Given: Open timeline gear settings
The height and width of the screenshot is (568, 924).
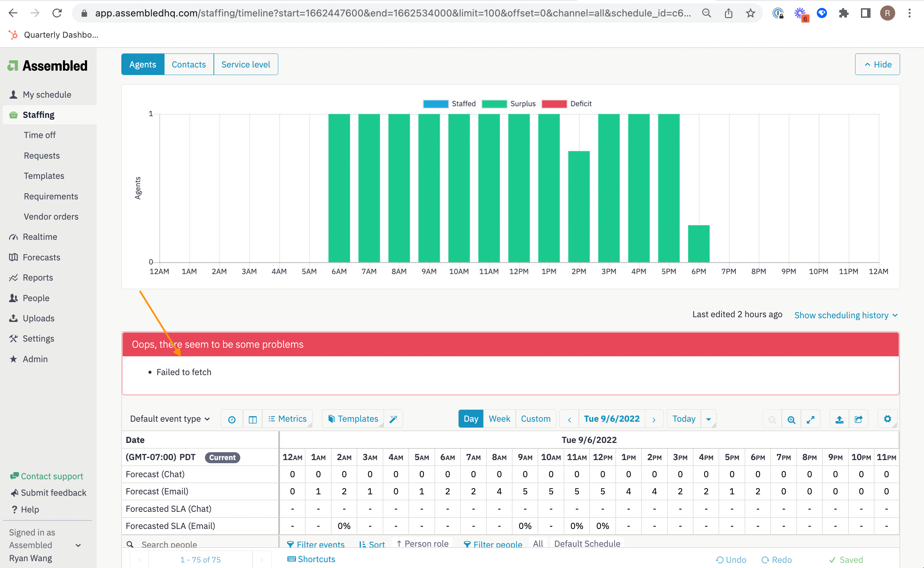Looking at the screenshot, I should tap(888, 419).
